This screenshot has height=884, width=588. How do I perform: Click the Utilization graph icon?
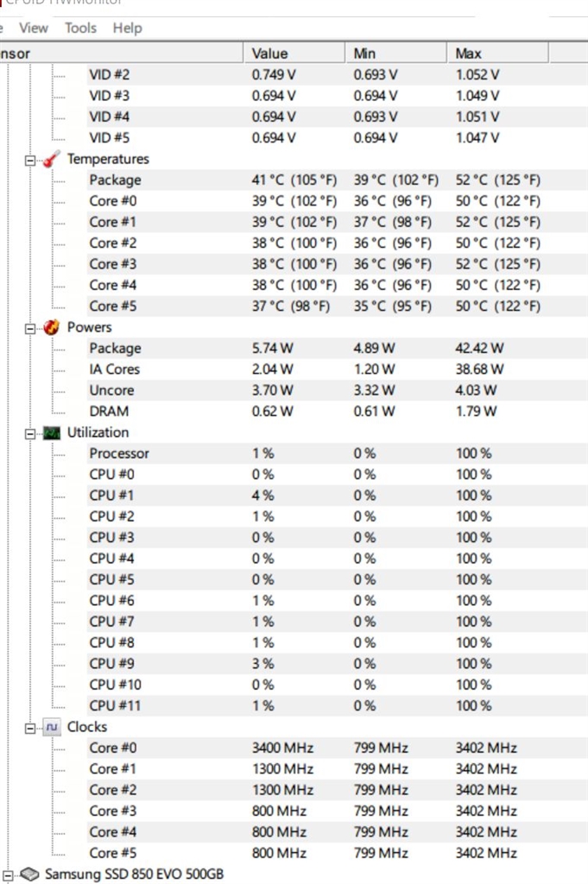(52, 433)
